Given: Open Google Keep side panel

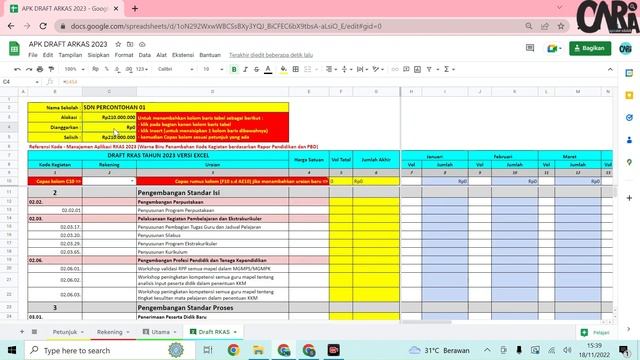Looking at the screenshot, I should click(629, 95).
